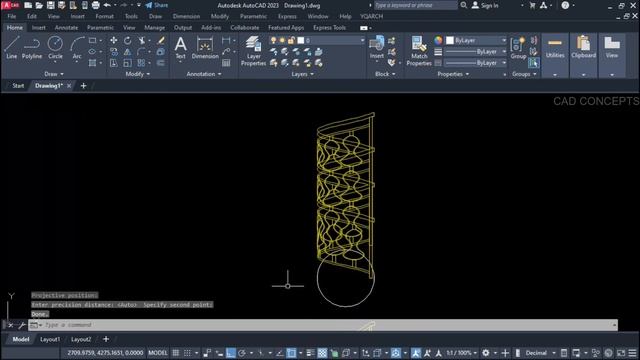This screenshot has height=360, width=640.
Task: Switch to the Parametric ribbon tab
Action: (100, 28)
